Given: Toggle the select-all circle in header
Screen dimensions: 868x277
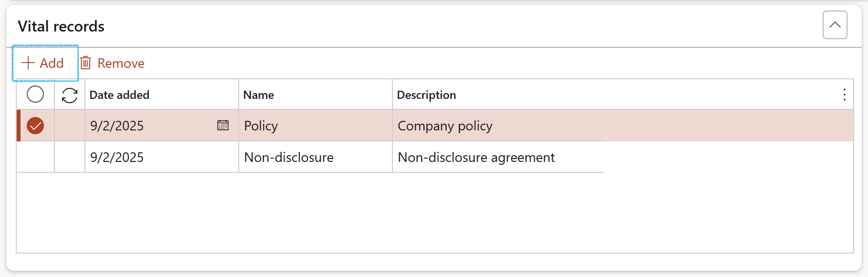Looking at the screenshot, I should point(35,95).
